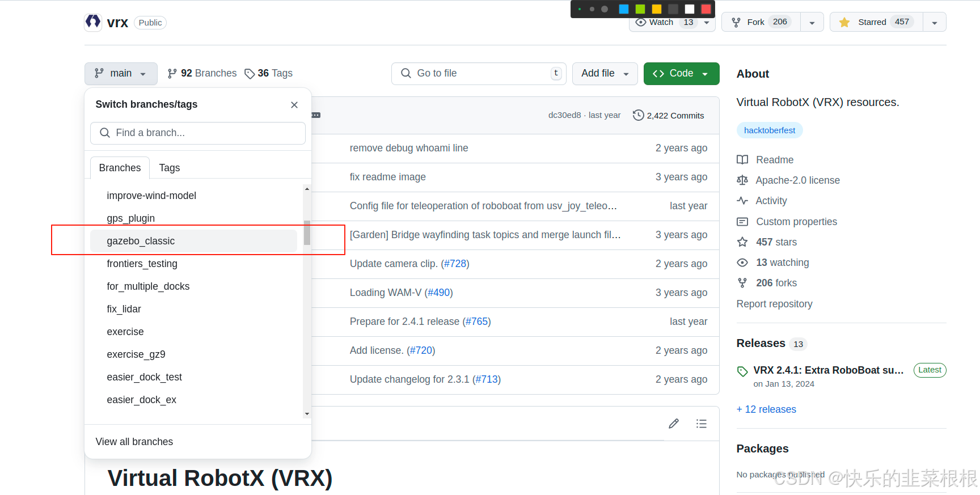Switch to the Branches tab
The height and width of the screenshot is (495, 980).
pyautogui.click(x=120, y=168)
